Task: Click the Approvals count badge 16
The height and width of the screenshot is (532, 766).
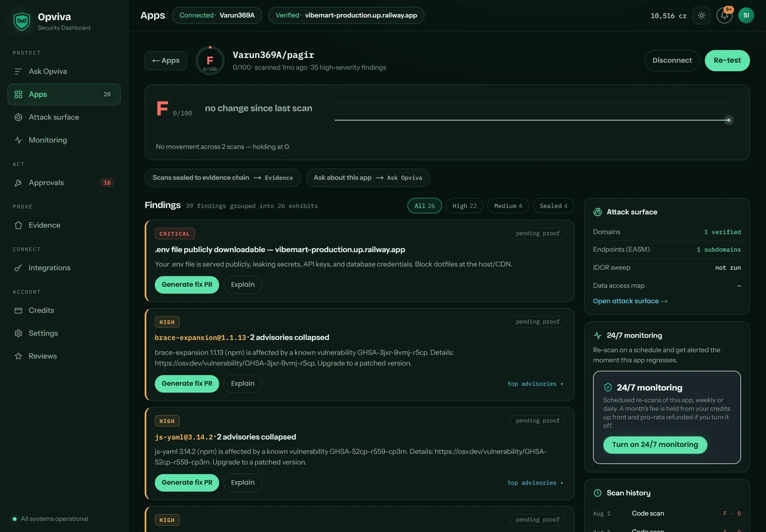Action: pos(107,183)
